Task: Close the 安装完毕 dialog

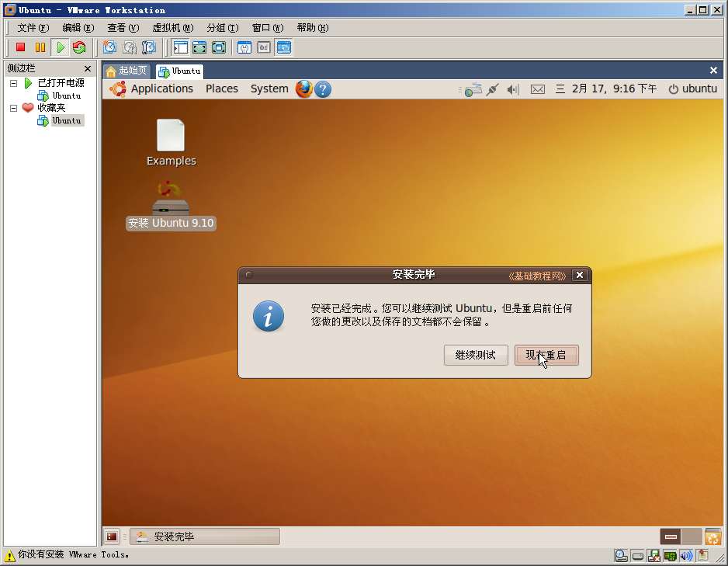Action: [x=580, y=275]
